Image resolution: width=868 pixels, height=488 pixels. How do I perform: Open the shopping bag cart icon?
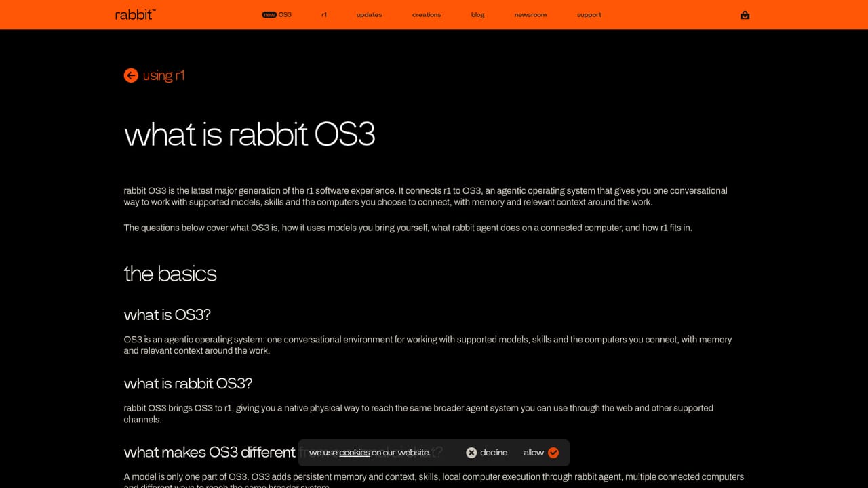click(745, 15)
